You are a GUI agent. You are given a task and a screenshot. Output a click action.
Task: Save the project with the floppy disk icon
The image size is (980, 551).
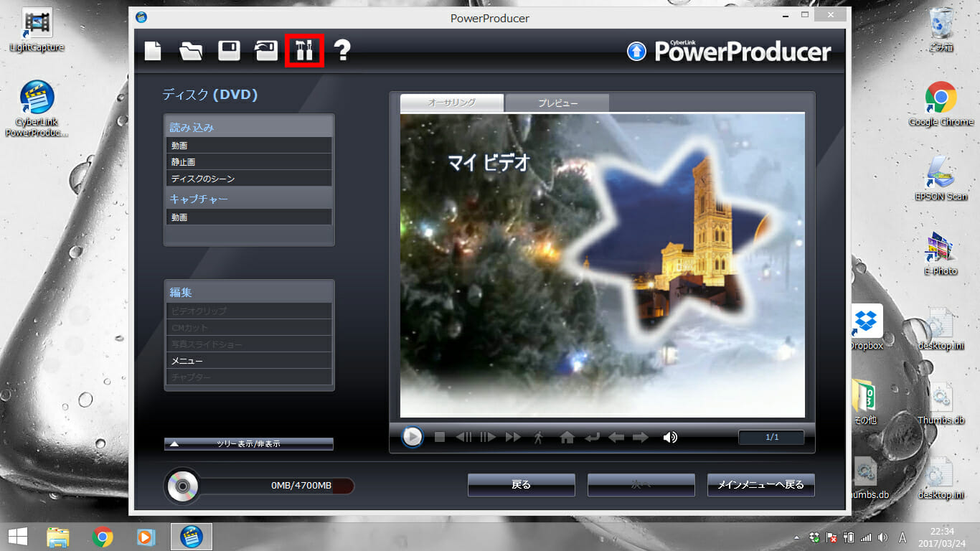pyautogui.click(x=229, y=51)
